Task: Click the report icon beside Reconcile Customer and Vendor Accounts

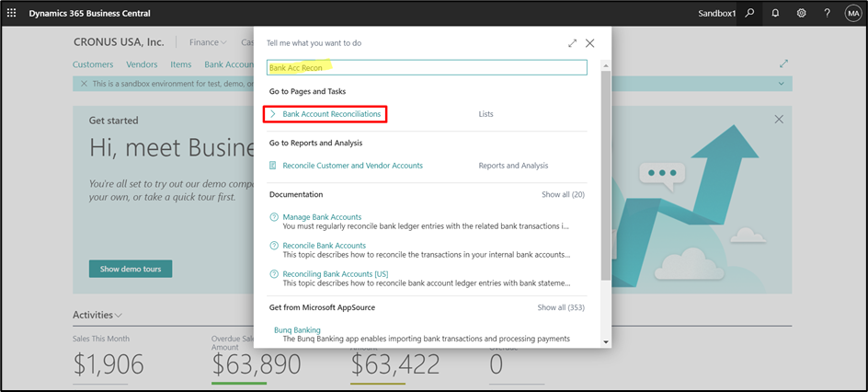Action: pos(273,166)
